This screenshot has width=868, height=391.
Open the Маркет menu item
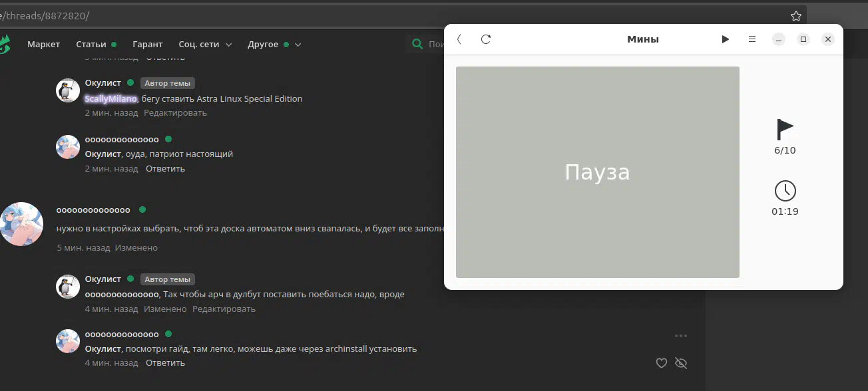coord(44,45)
